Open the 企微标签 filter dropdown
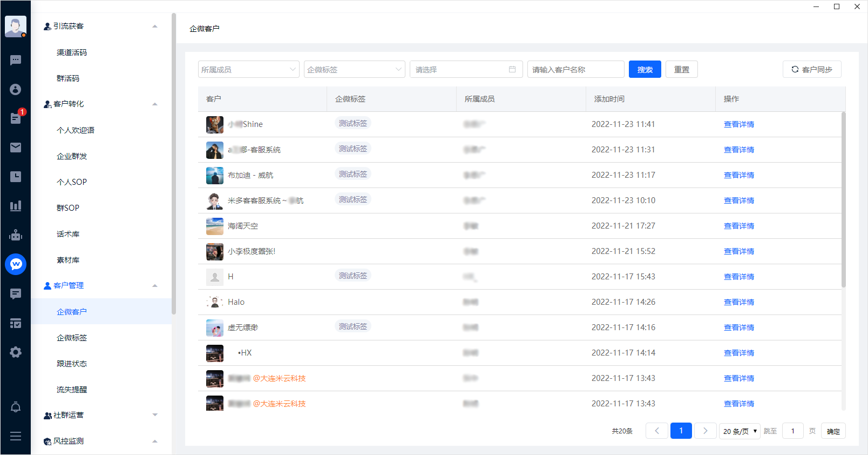 [354, 70]
